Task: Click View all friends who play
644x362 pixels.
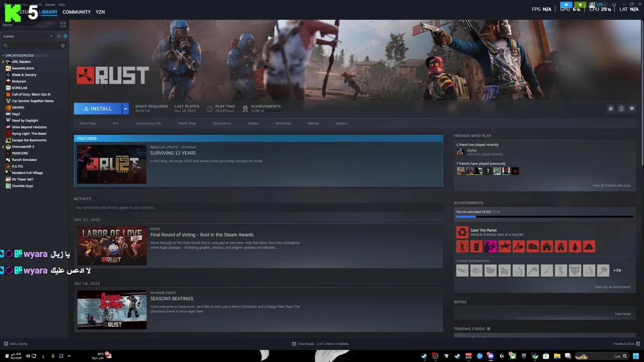Action: coord(611,186)
